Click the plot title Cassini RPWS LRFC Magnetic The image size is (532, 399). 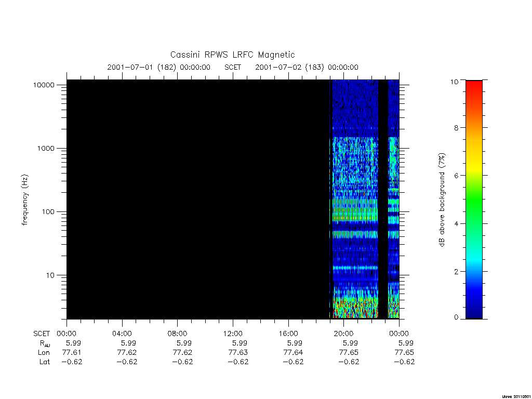(x=232, y=55)
